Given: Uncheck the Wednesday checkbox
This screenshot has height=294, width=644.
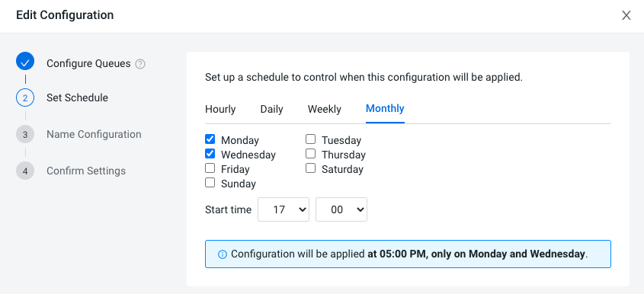Looking at the screenshot, I should coord(210,154).
